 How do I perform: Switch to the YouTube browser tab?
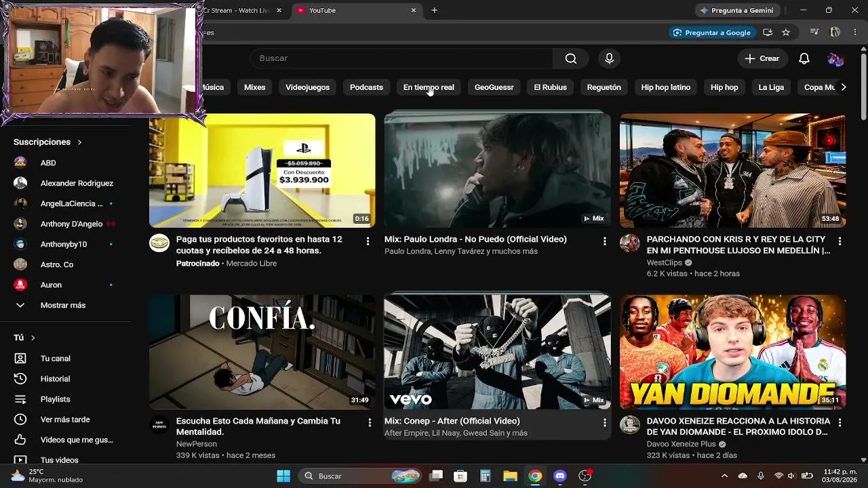coord(357,10)
